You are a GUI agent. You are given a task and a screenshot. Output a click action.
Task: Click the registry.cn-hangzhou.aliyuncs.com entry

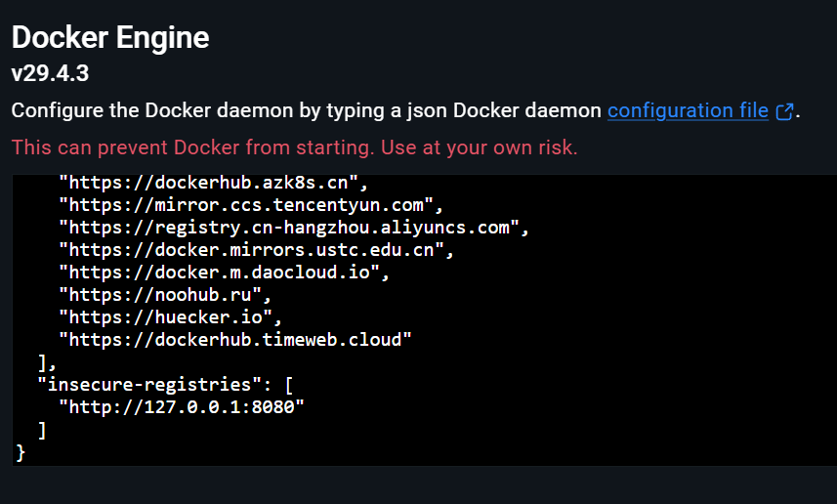pos(294,228)
